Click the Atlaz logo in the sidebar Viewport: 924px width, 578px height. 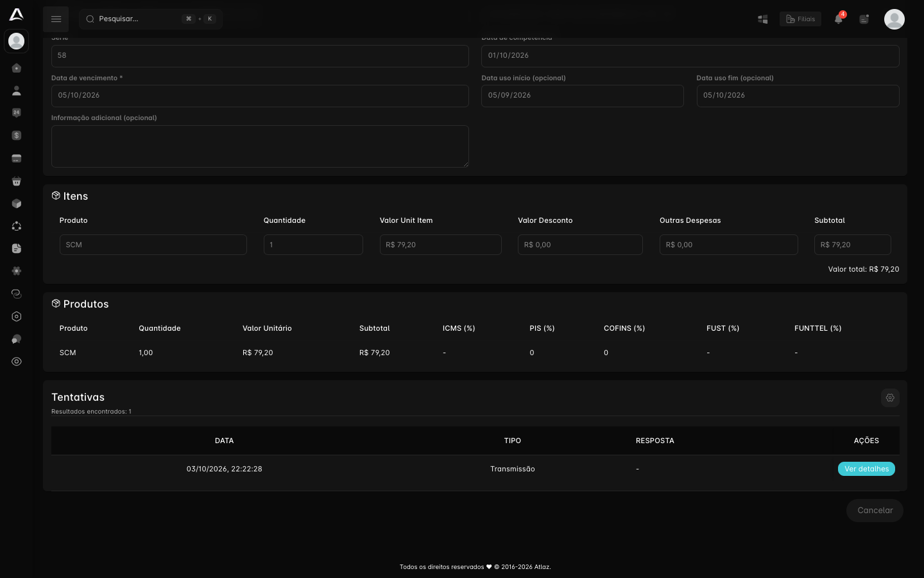[x=17, y=14]
